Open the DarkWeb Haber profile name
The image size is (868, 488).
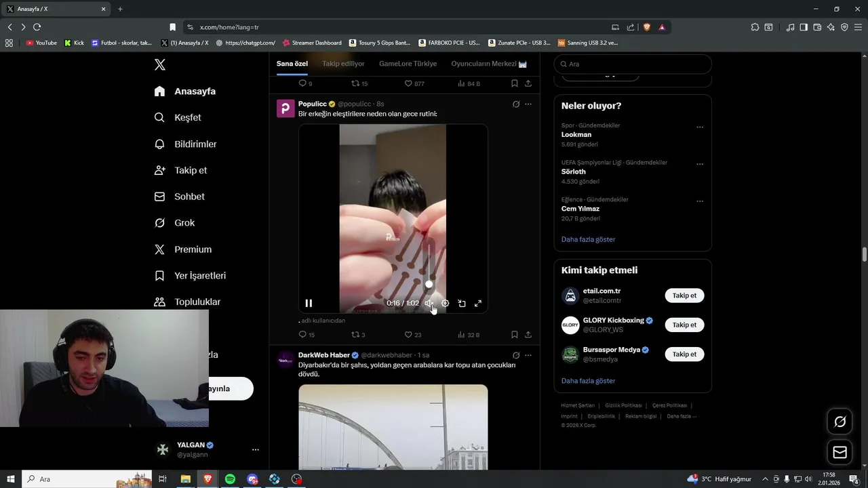[x=324, y=355]
